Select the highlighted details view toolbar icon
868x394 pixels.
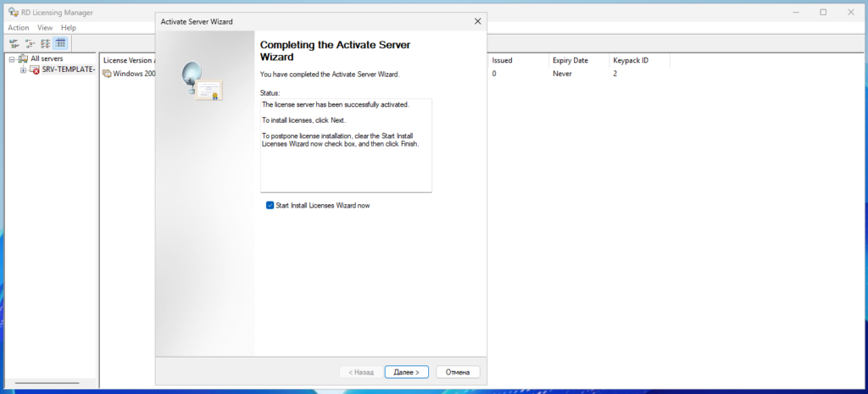[x=61, y=43]
